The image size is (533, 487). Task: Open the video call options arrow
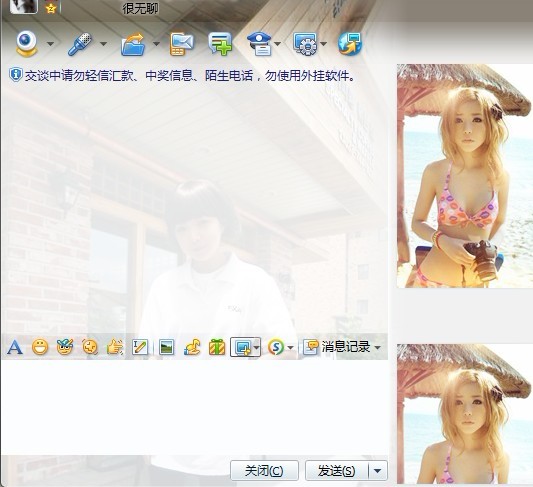point(51,44)
